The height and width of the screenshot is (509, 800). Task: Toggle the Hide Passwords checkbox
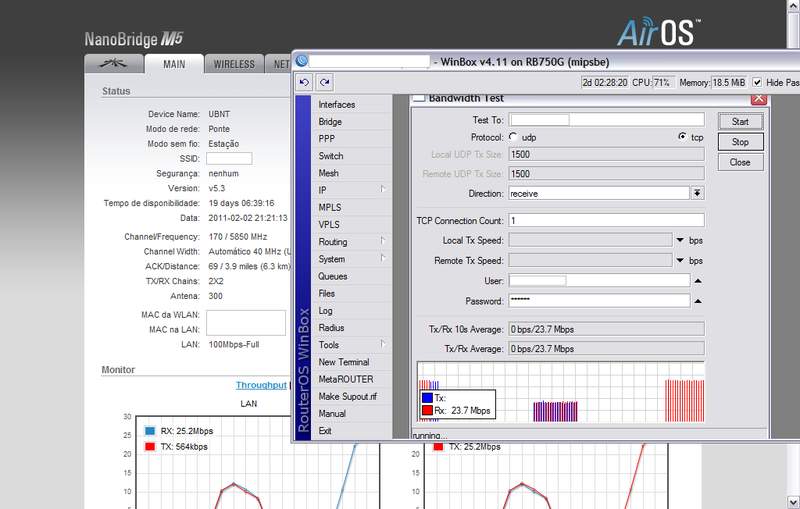tap(757, 82)
